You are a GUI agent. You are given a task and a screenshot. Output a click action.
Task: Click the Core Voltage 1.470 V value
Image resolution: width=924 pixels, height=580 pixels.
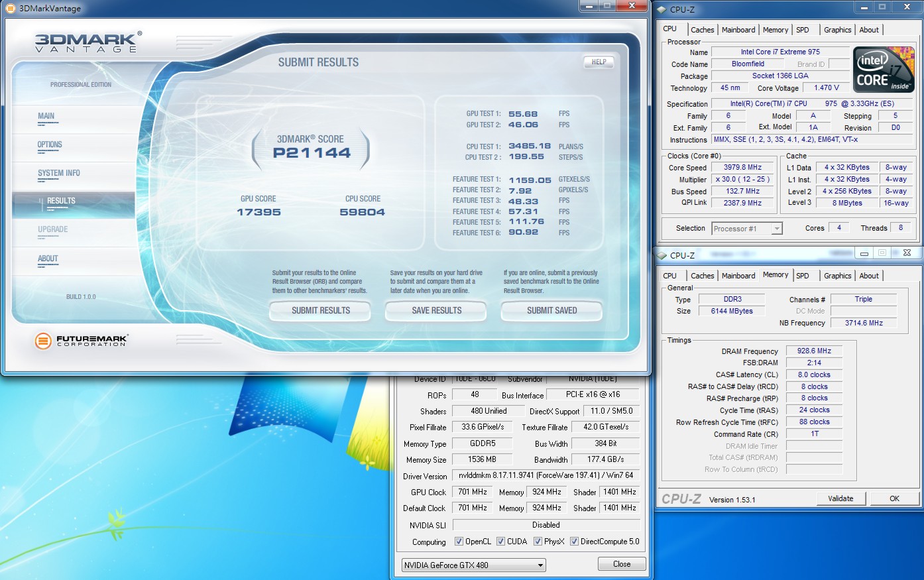[x=827, y=87]
